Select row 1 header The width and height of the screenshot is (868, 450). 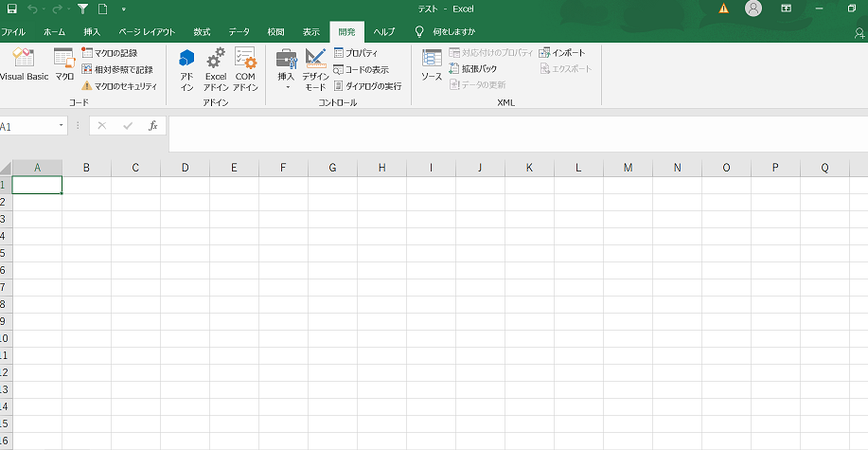(x=6, y=185)
